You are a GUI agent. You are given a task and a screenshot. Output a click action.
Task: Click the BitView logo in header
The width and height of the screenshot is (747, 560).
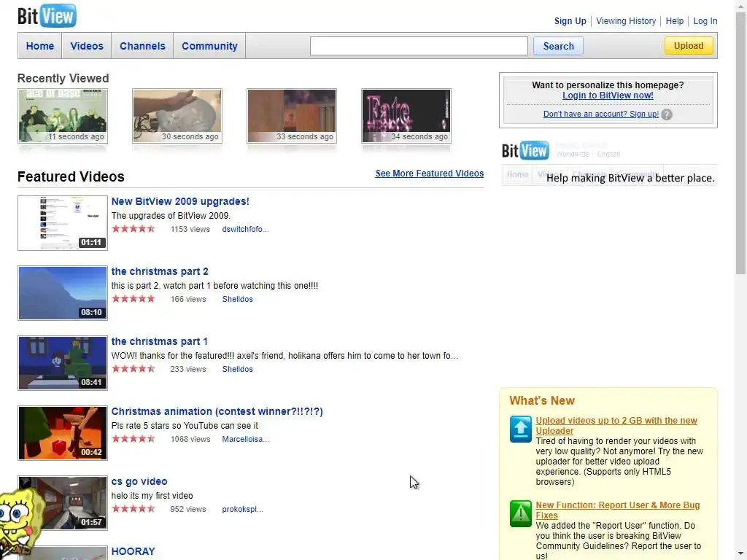tap(47, 15)
